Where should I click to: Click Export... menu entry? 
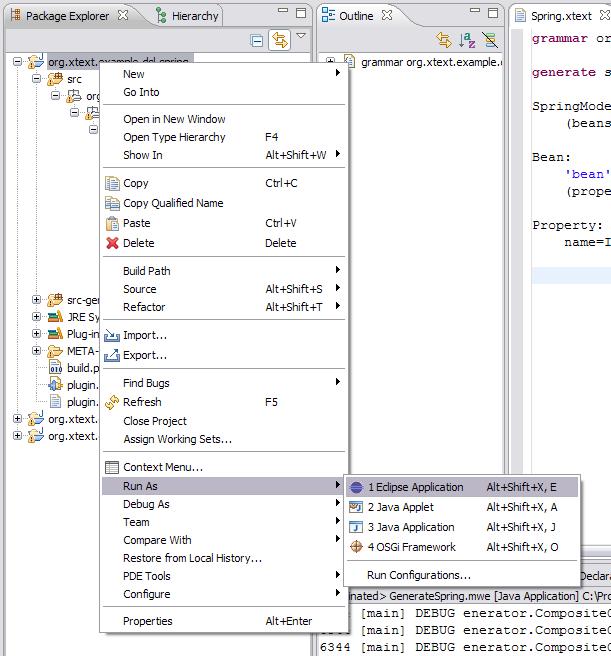click(x=224, y=356)
